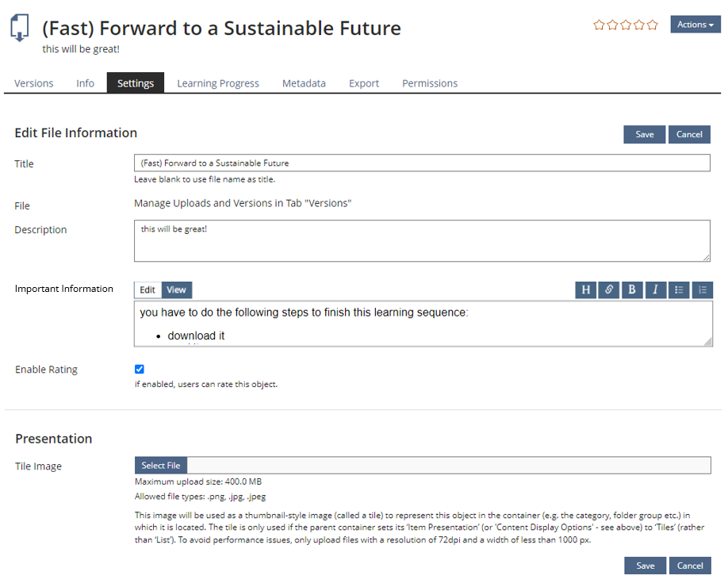Screen dimensions: 728x587
Task: Click into the Title text field
Action: pyautogui.click(x=422, y=163)
